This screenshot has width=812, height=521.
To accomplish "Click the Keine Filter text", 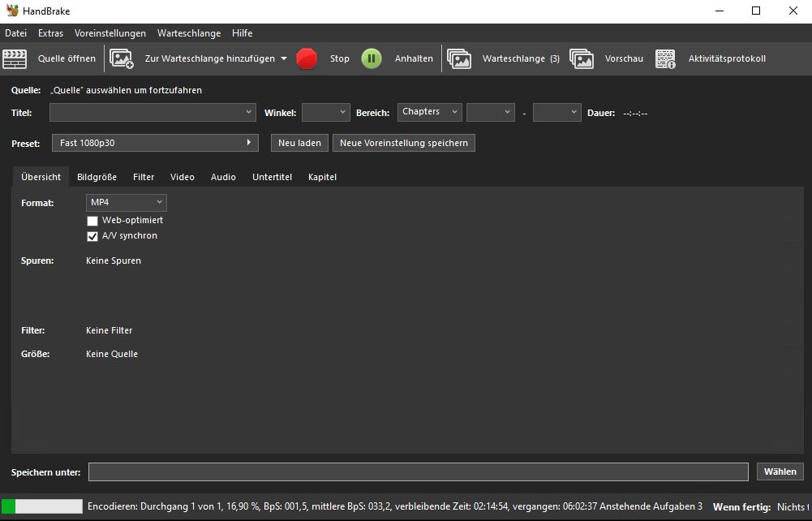I will 110,330.
